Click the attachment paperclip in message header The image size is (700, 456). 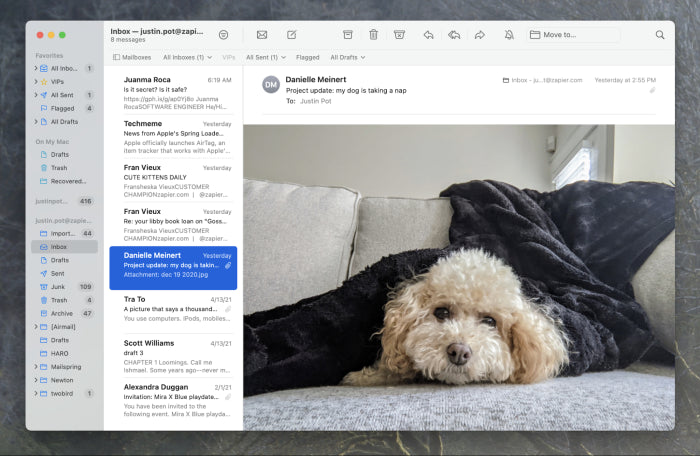tap(652, 91)
